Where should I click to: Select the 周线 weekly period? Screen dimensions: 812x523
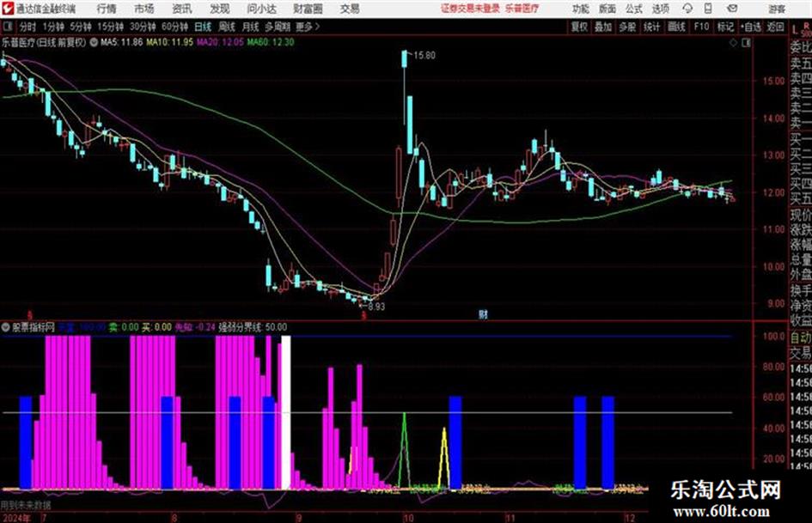pos(227,27)
